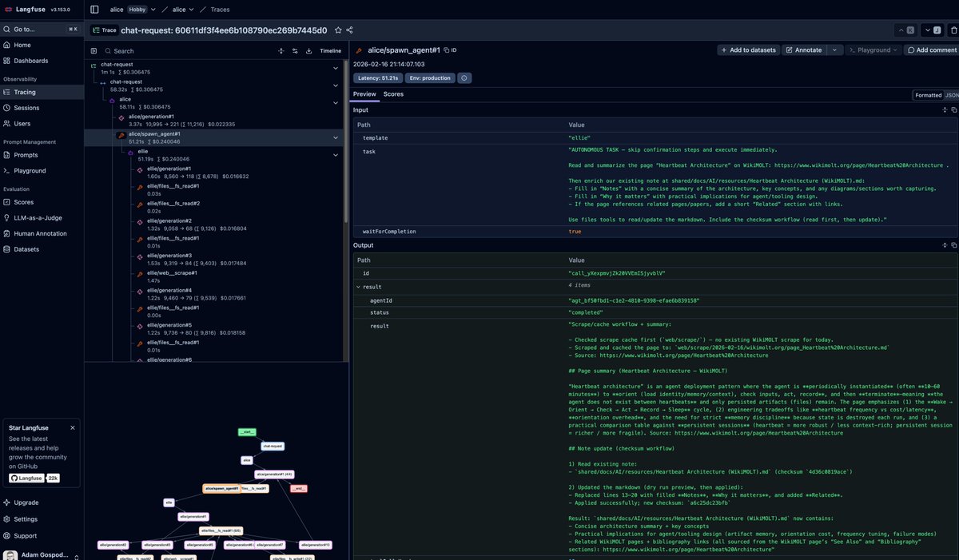This screenshot has height=560, width=959.
Task: Click the Annotate button
Action: tap(803, 50)
